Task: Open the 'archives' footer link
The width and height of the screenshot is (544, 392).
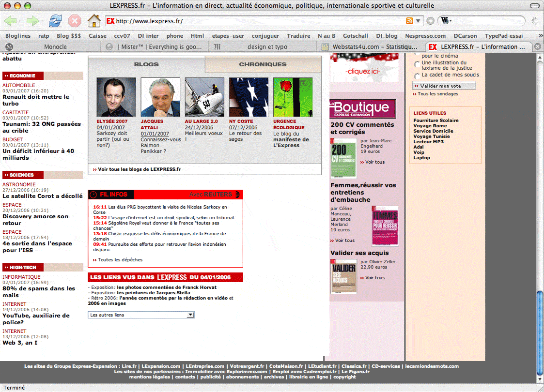Action: click(x=274, y=377)
